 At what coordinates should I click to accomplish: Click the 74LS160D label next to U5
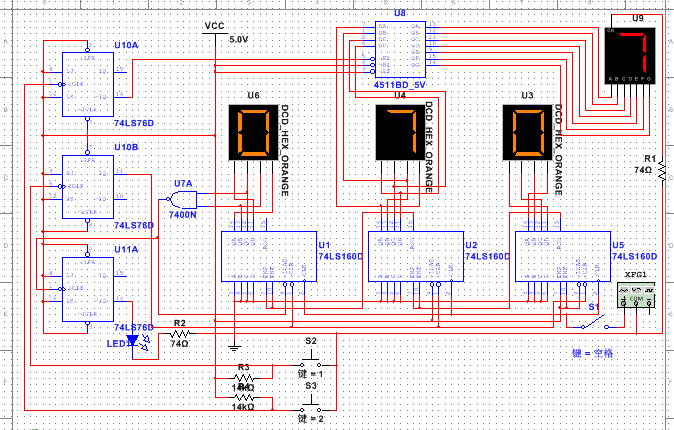pyautogui.click(x=634, y=257)
